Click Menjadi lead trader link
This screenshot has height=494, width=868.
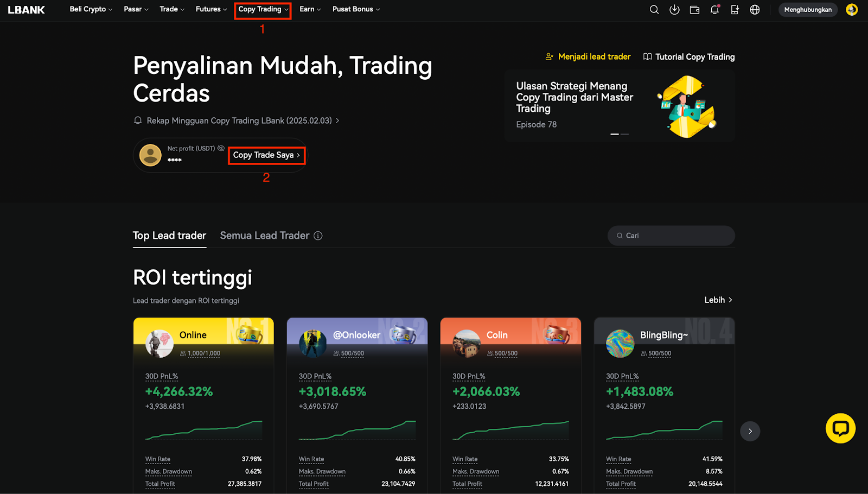(588, 56)
